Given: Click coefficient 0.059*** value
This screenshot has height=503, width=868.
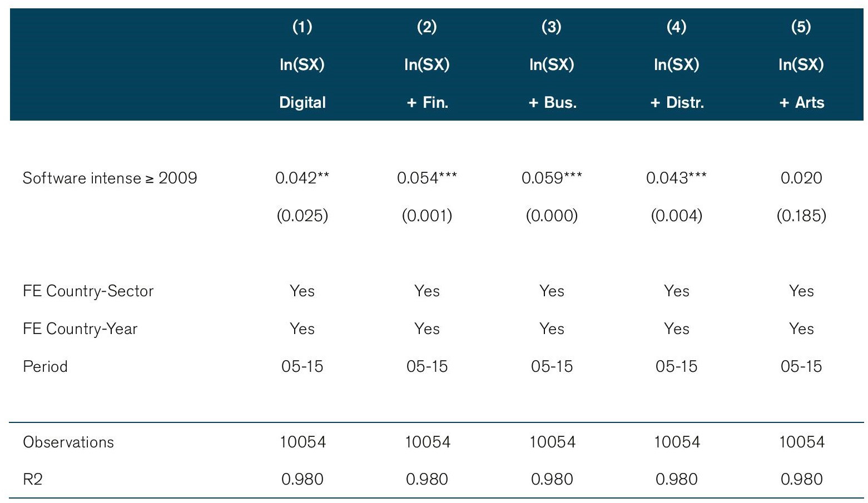Looking at the screenshot, I should coord(552,178).
